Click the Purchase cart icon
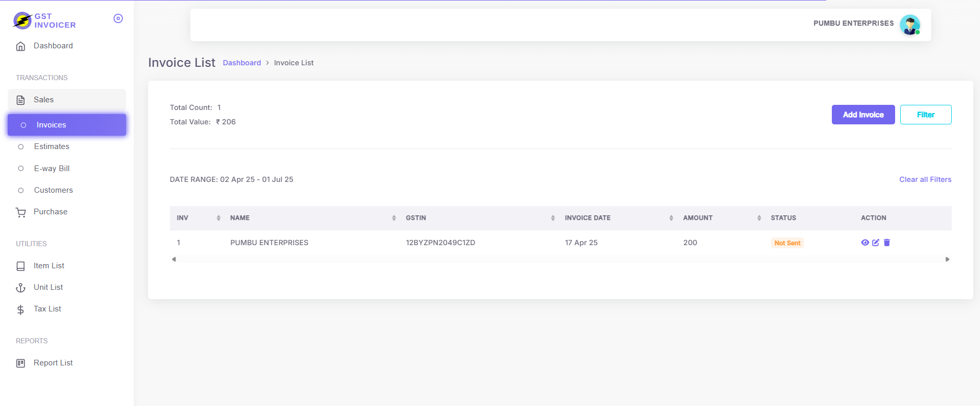 21,212
